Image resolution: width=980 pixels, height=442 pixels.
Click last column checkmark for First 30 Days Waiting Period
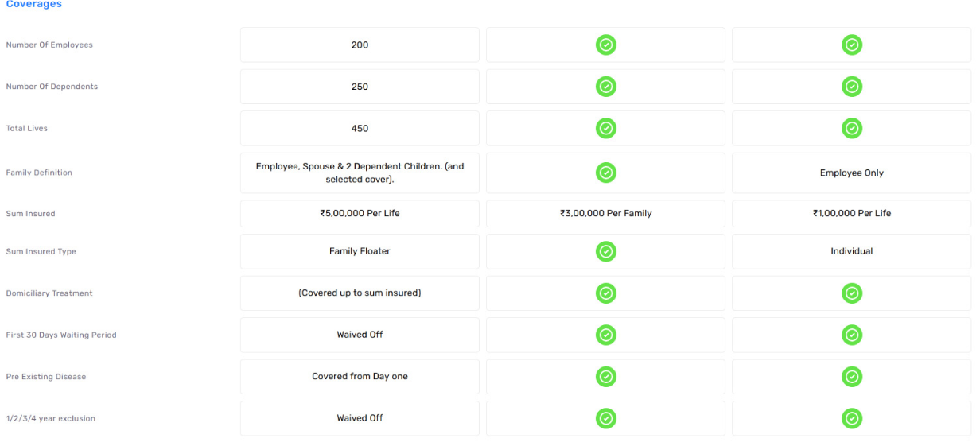click(x=851, y=335)
